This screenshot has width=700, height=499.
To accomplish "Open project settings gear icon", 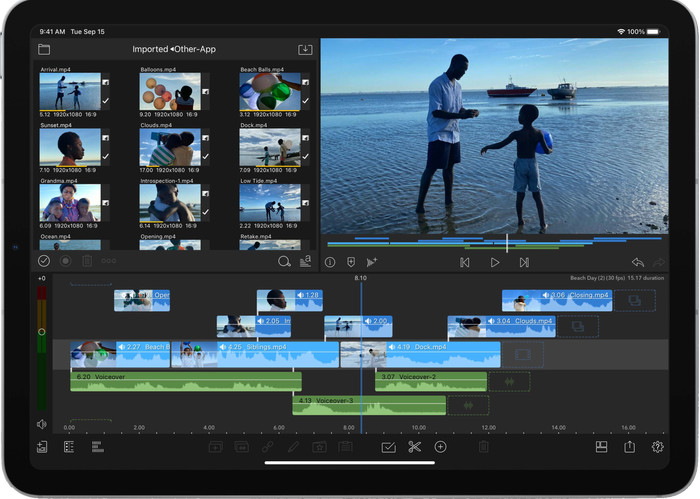I will [x=658, y=447].
